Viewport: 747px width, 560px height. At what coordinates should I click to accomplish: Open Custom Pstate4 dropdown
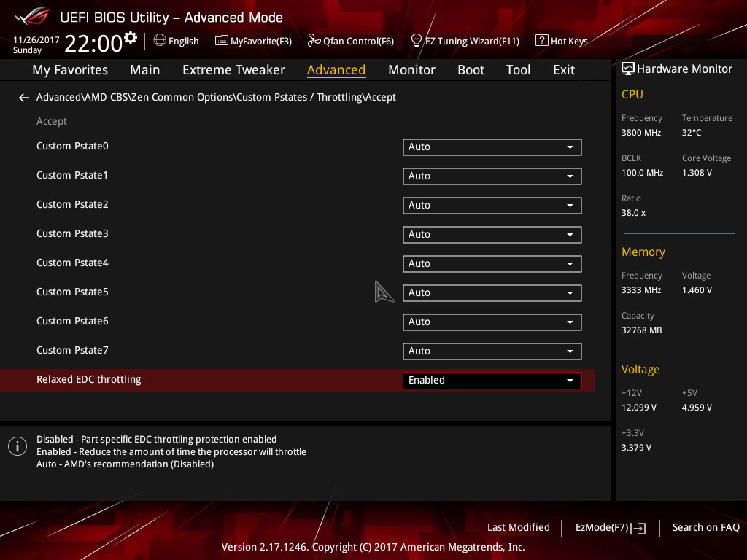tap(492, 264)
